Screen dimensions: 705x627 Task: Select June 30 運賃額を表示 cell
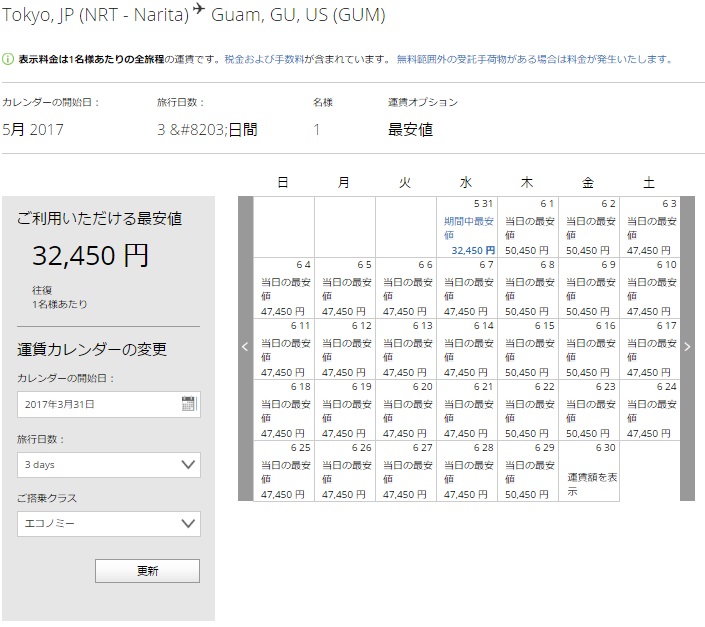pos(589,471)
